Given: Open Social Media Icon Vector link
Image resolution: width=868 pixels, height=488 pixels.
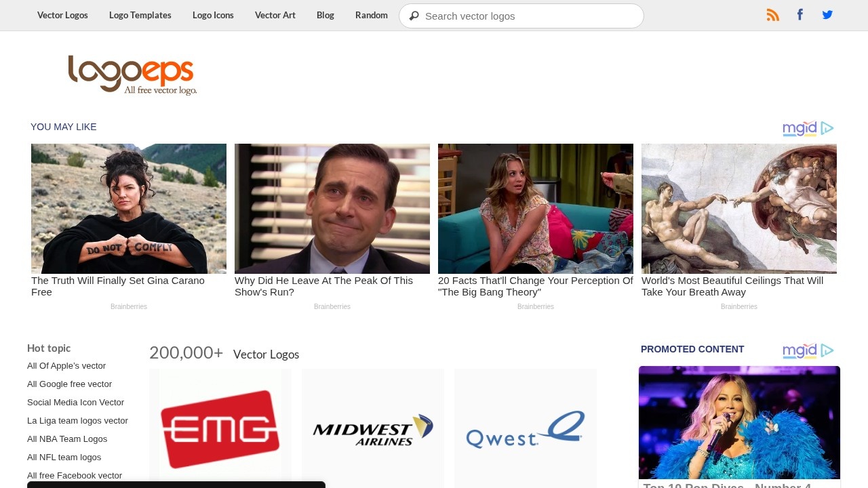Looking at the screenshot, I should [x=75, y=402].
